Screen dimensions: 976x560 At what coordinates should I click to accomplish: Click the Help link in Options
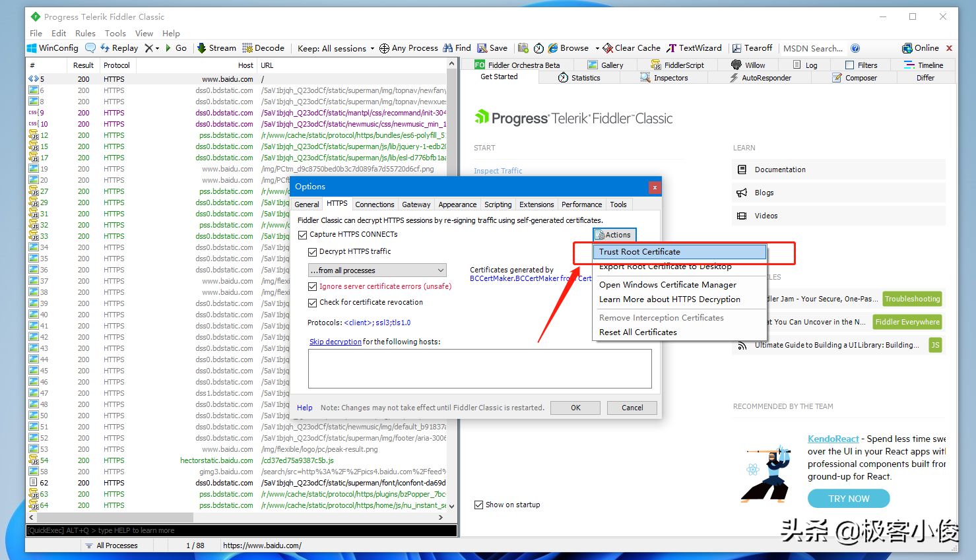point(304,408)
